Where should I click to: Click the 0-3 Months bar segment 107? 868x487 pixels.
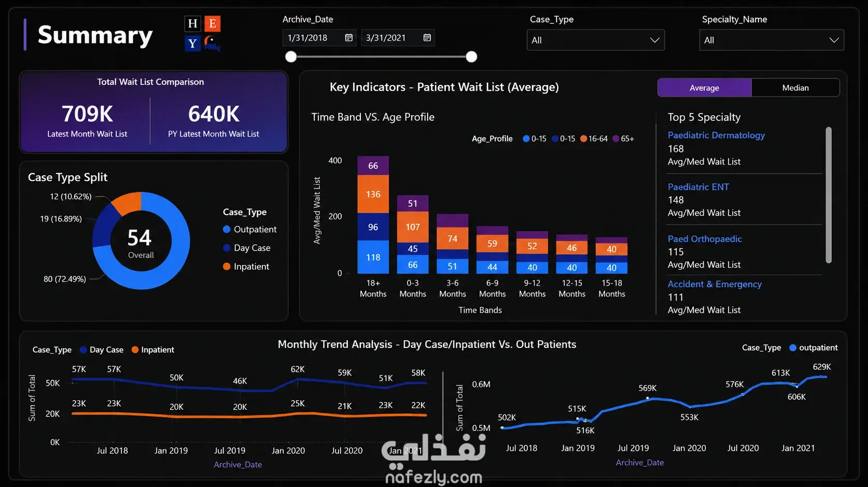click(413, 227)
